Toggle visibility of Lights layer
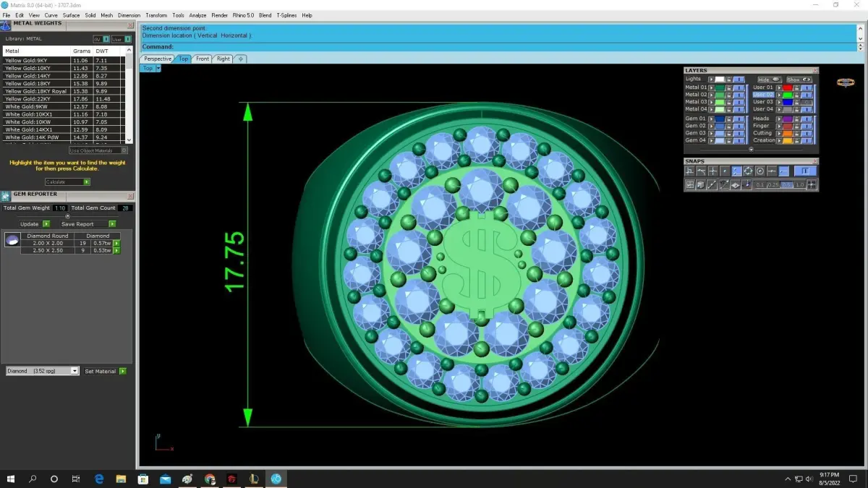This screenshot has height=488, width=868. [739, 80]
